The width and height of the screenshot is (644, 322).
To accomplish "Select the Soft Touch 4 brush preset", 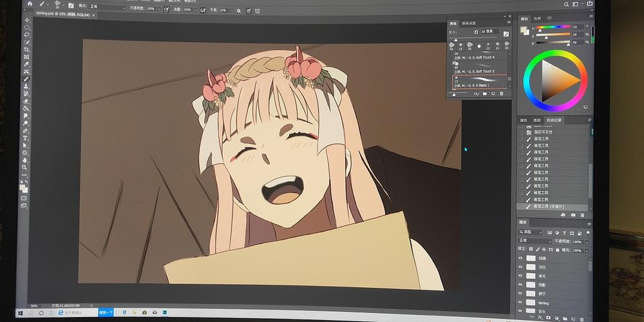I will (478, 55).
